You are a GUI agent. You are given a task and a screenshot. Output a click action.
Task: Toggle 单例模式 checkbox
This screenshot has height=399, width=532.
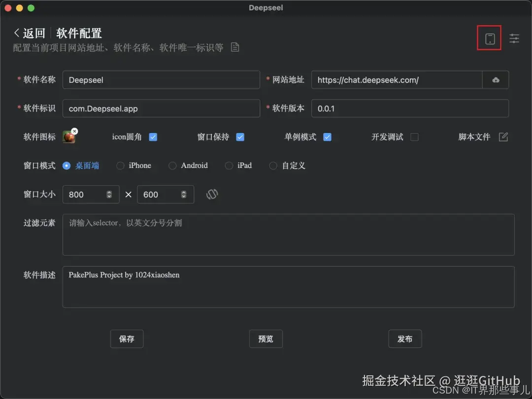[327, 137]
